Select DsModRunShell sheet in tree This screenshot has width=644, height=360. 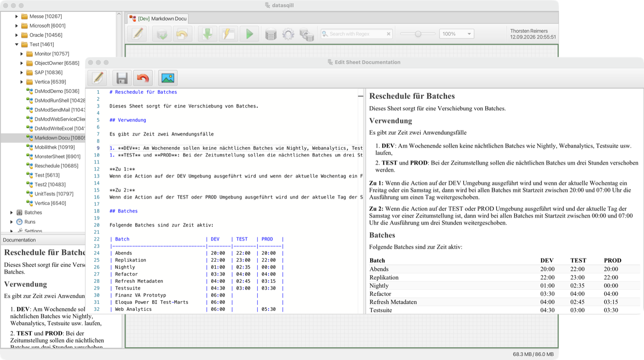(x=60, y=100)
